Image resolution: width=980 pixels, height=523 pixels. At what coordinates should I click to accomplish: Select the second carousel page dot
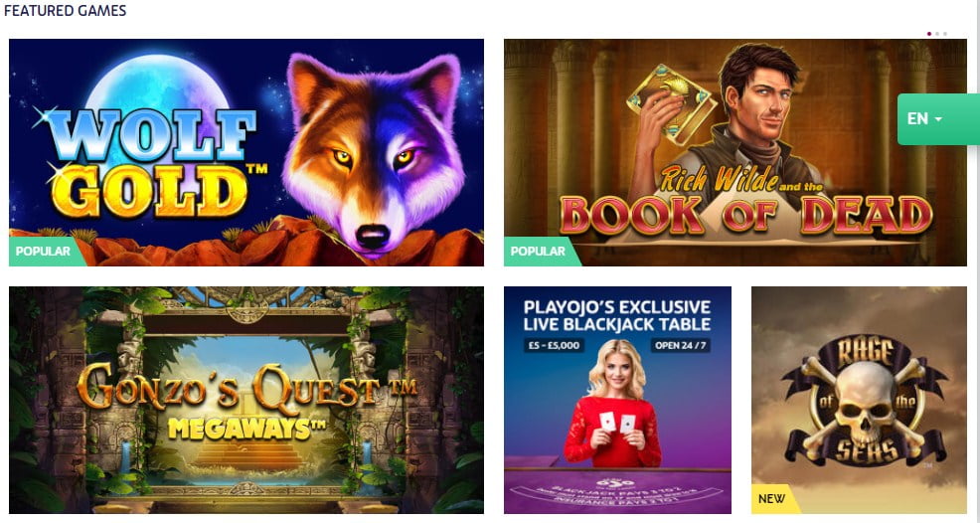937,34
